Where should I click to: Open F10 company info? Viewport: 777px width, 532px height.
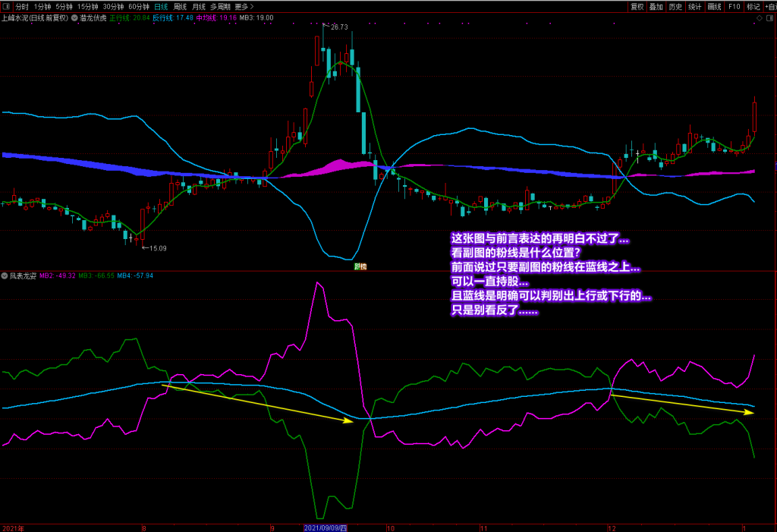[x=734, y=6]
